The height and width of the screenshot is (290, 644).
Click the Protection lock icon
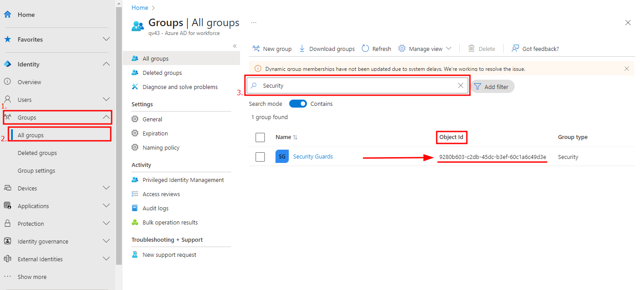(x=8, y=224)
